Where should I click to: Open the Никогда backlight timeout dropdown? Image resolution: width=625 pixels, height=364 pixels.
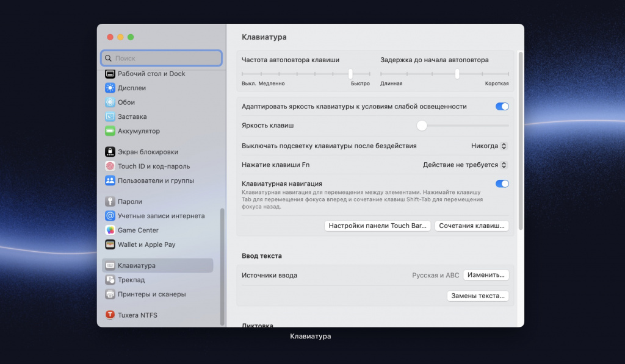pyautogui.click(x=489, y=146)
